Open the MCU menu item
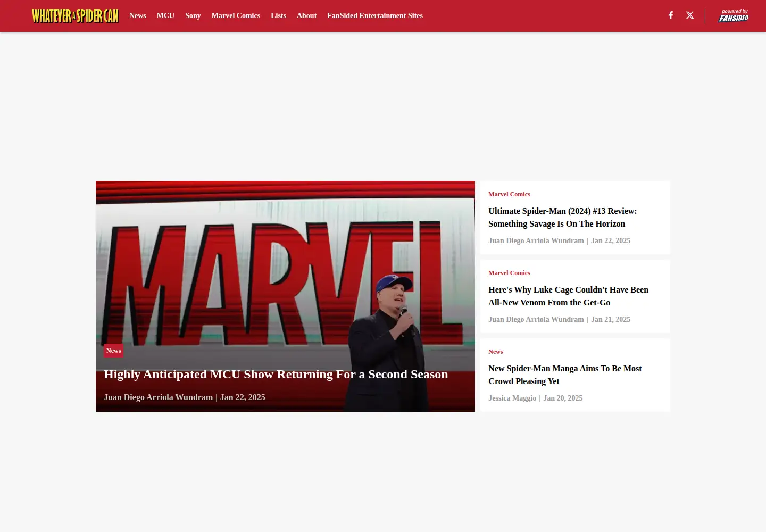 [165, 16]
